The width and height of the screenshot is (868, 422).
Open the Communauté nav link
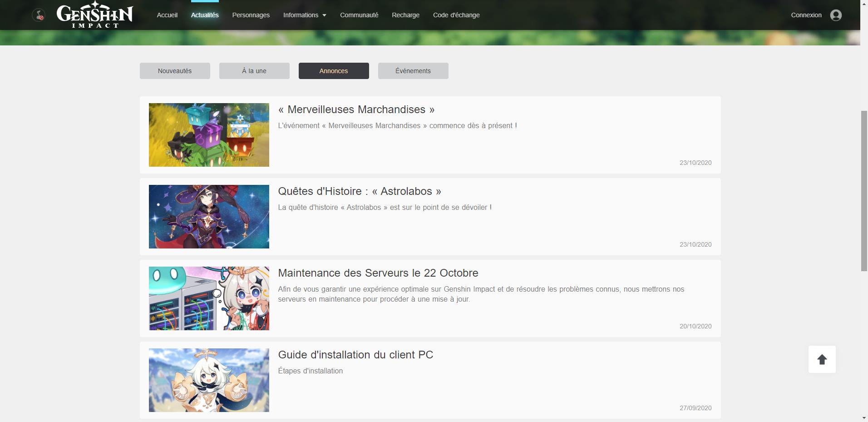pos(359,15)
